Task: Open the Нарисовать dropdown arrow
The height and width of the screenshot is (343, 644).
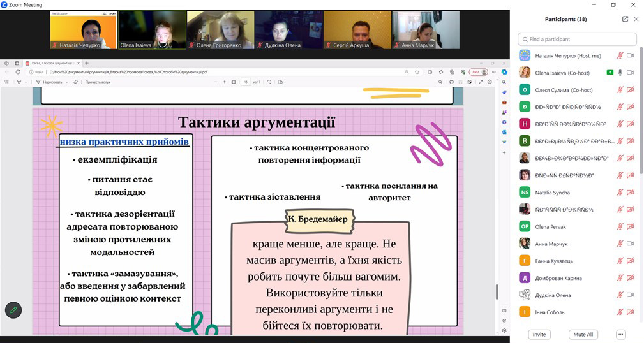Action: pos(66,82)
